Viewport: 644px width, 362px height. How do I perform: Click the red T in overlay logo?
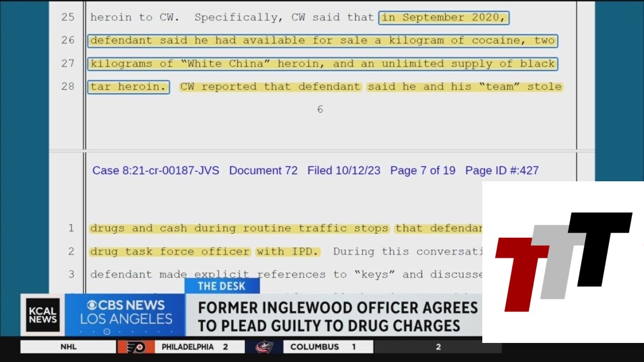522,274
